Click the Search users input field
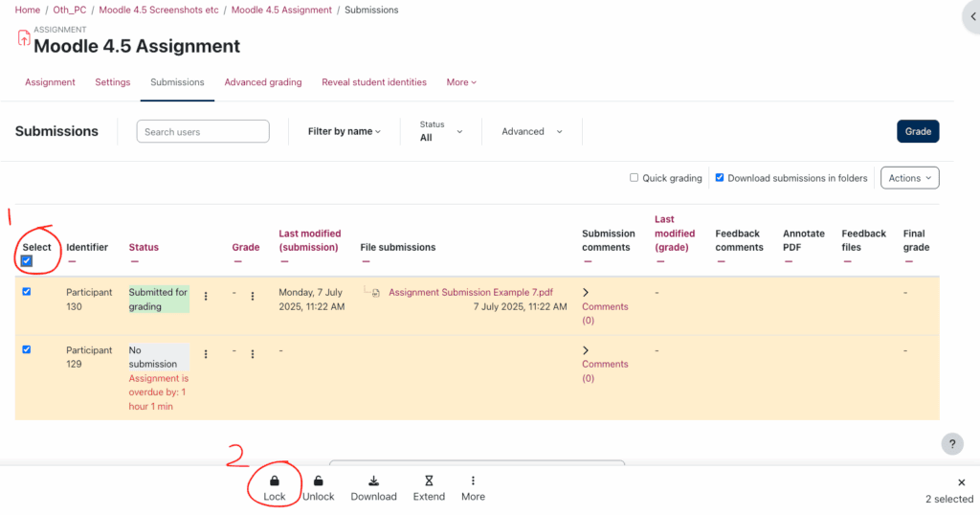Viewport: 980px width, 515px height. pos(203,131)
